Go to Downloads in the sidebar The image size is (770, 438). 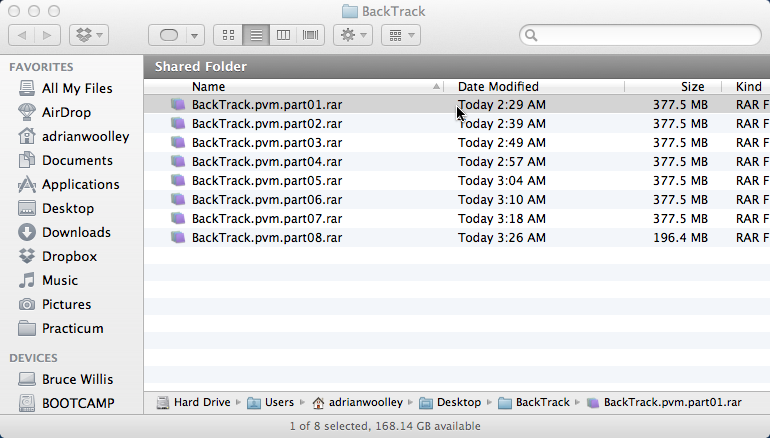[x=76, y=232]
